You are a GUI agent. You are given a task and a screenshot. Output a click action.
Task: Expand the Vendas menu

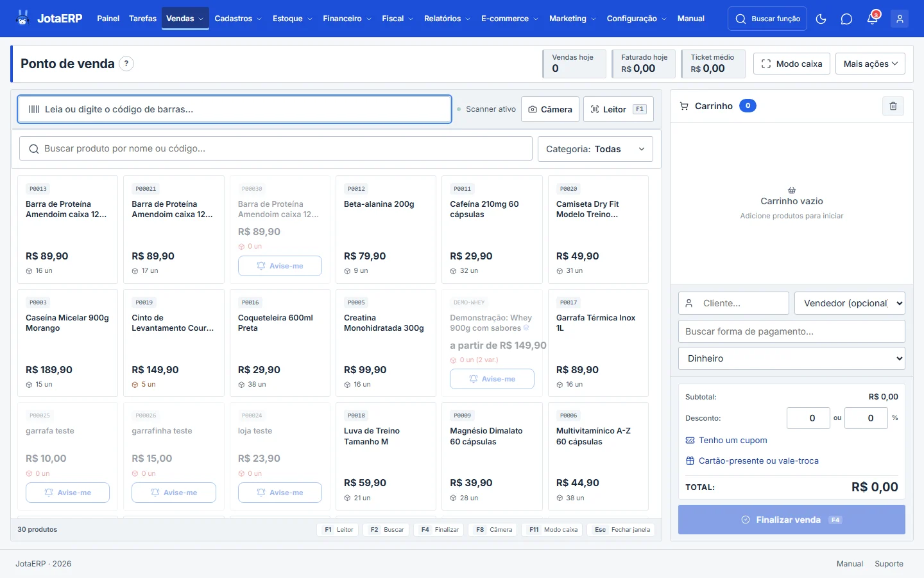point(185,19)
